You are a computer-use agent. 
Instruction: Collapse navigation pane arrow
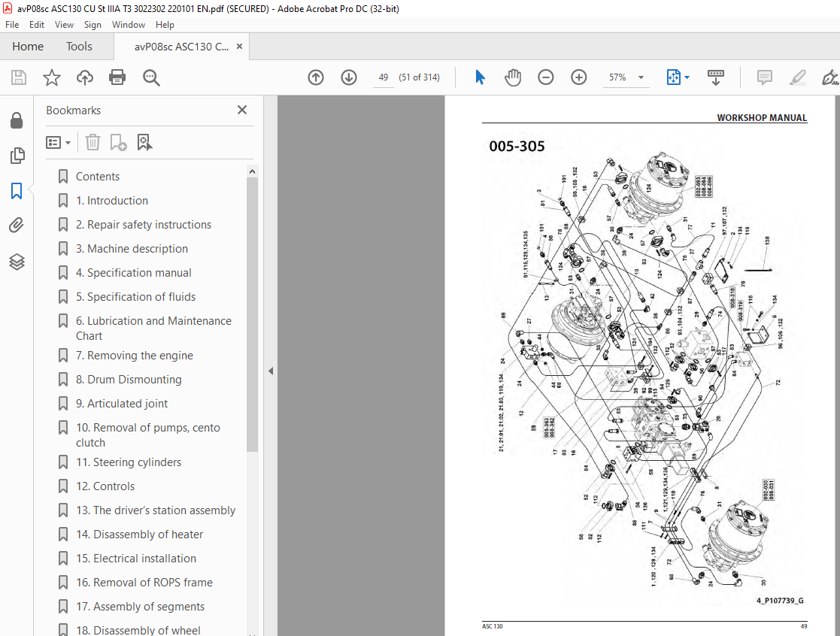pos(271,371)
